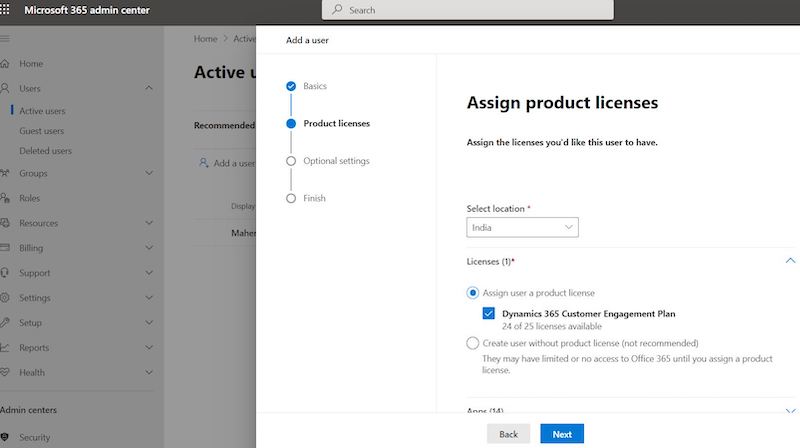Expand the Billing menu chevron
Screen dimensions: 800x448
coord(148,248)
